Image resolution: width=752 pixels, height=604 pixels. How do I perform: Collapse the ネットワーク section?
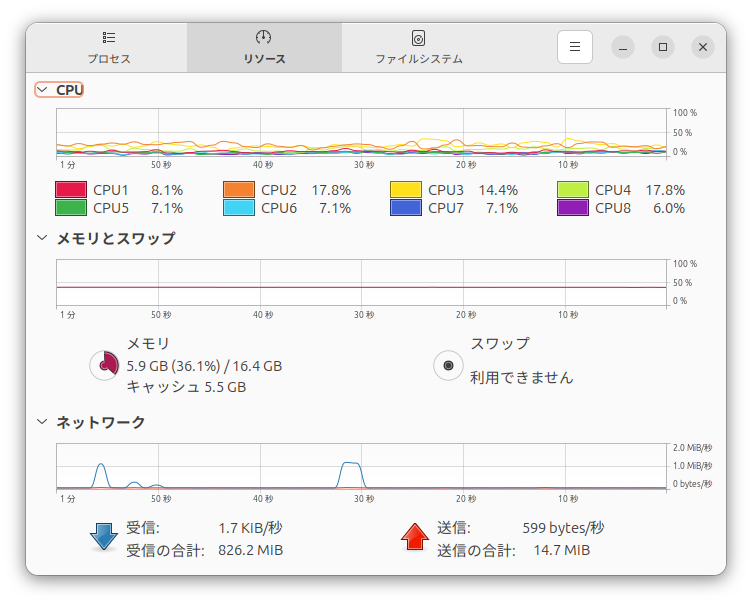coord(42,422)
